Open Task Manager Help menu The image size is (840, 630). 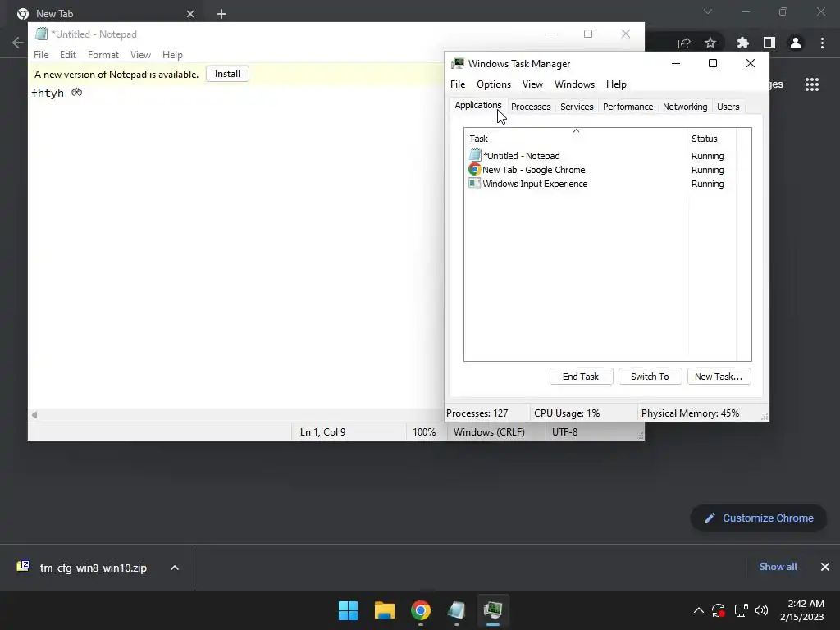coord(616,84)
